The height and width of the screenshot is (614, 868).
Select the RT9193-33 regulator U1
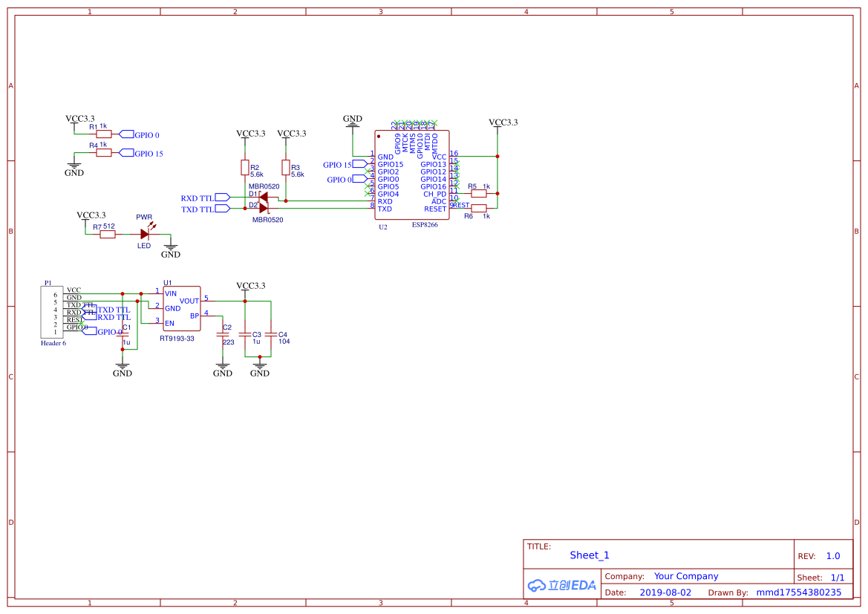pos(182,308)
